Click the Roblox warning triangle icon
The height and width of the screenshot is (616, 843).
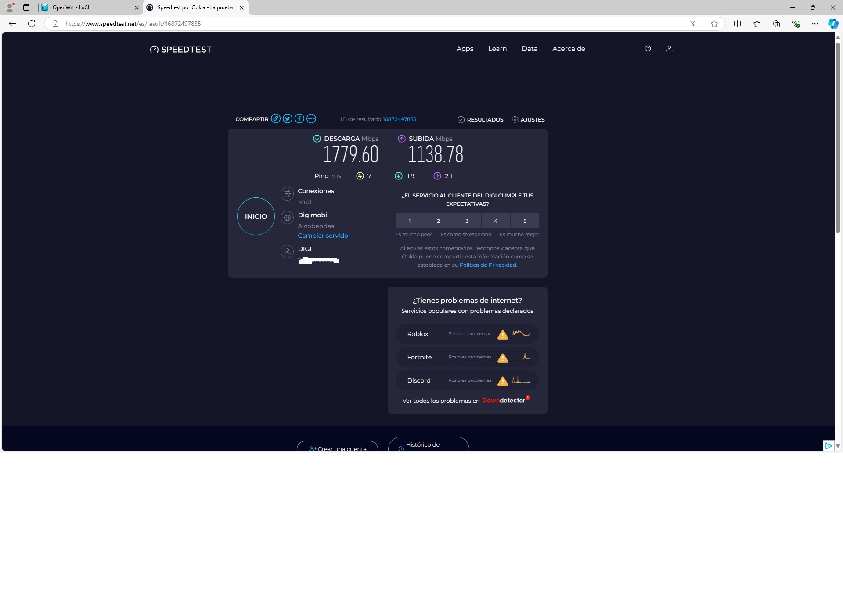pos(503,335)
